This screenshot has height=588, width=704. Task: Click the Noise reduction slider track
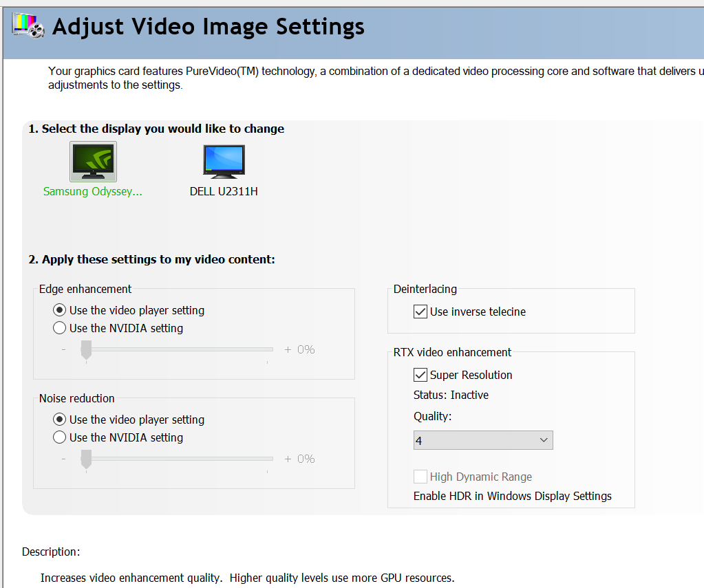(177, 459)
